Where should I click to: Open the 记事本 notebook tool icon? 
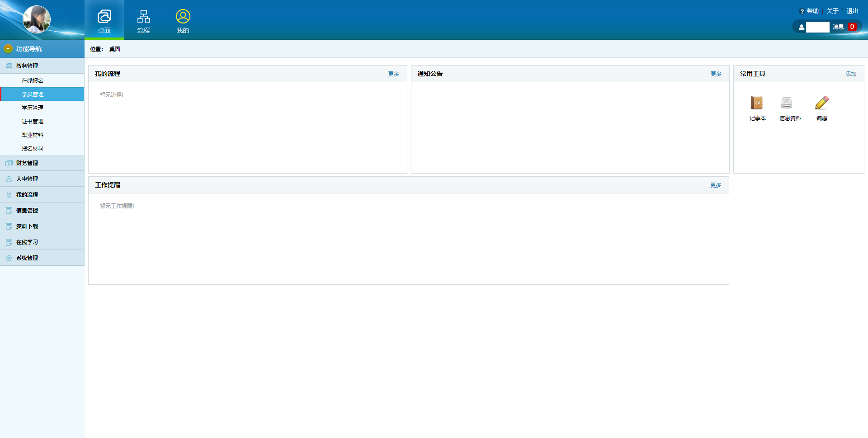point(757,103)
